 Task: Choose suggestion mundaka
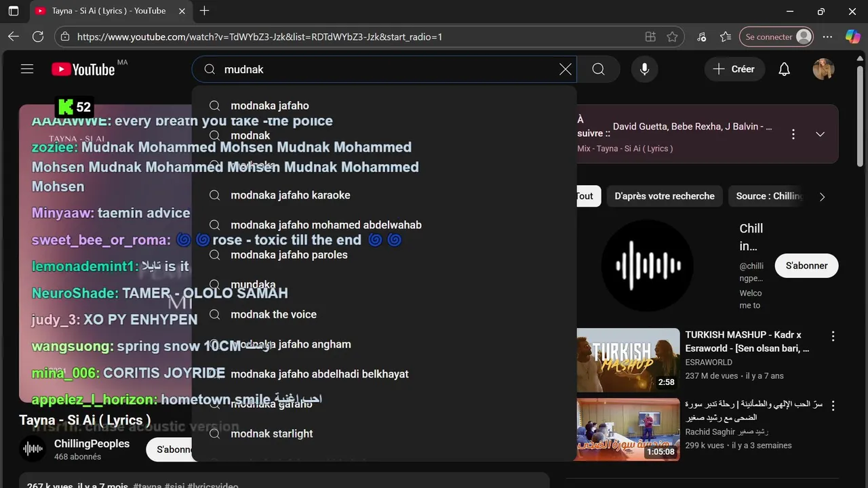click(384, 285)
